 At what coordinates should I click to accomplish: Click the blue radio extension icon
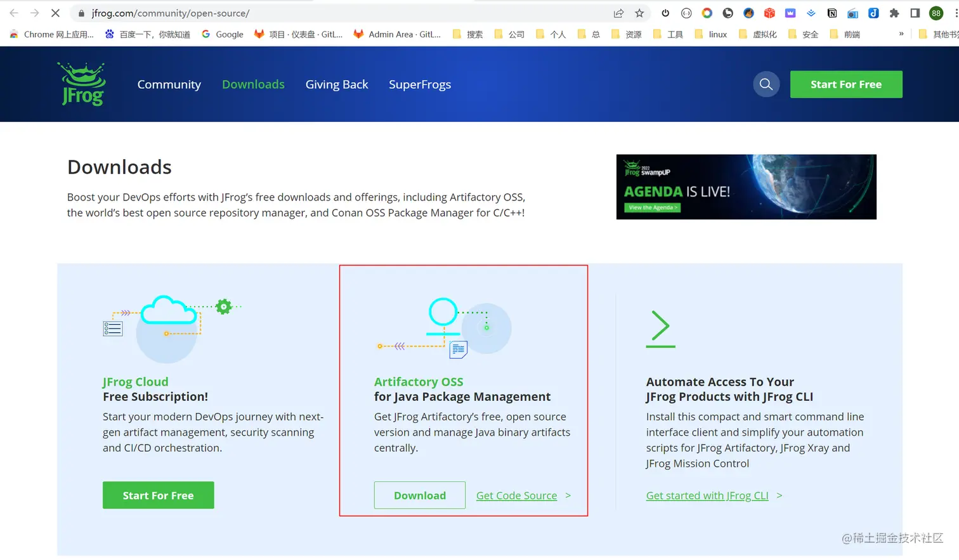(x=853, y=13)
